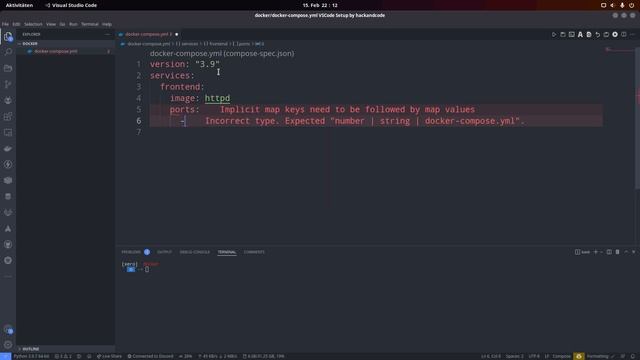Open editor More Actions ellipsis
Image resolution: width=640 pixels, height=360 pixels.
[632, 35]
